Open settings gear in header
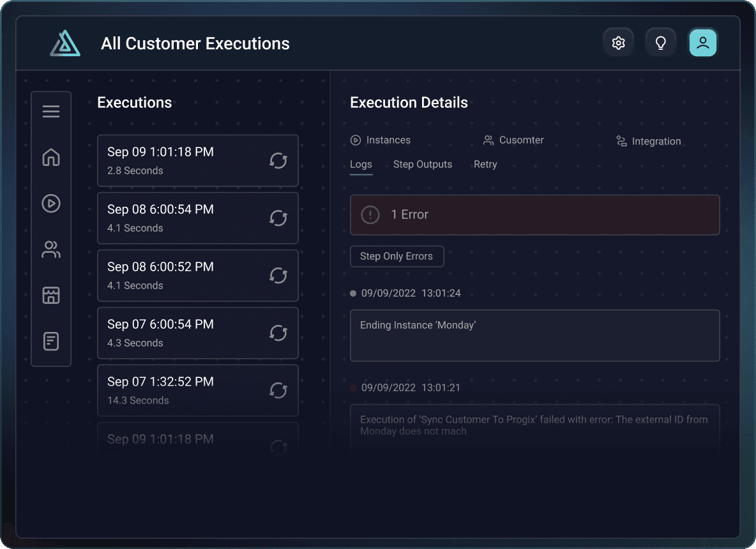Screen dimensions: 756x549 click(618, 43)
